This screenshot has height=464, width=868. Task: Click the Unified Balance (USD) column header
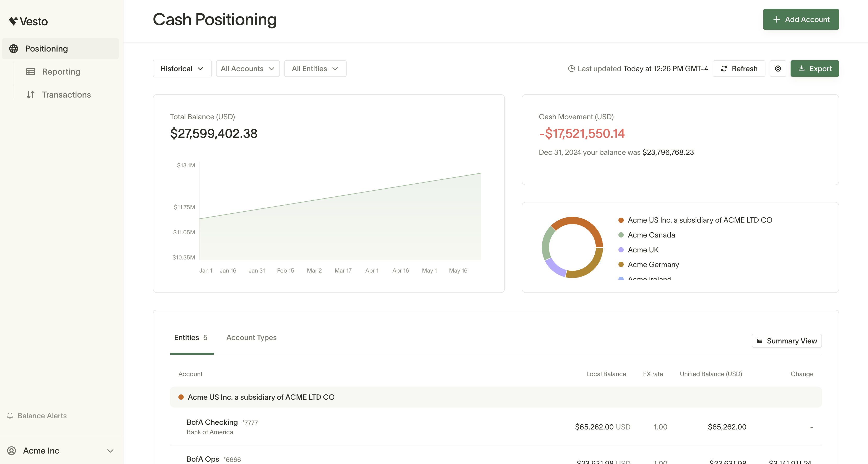[711, 374]
